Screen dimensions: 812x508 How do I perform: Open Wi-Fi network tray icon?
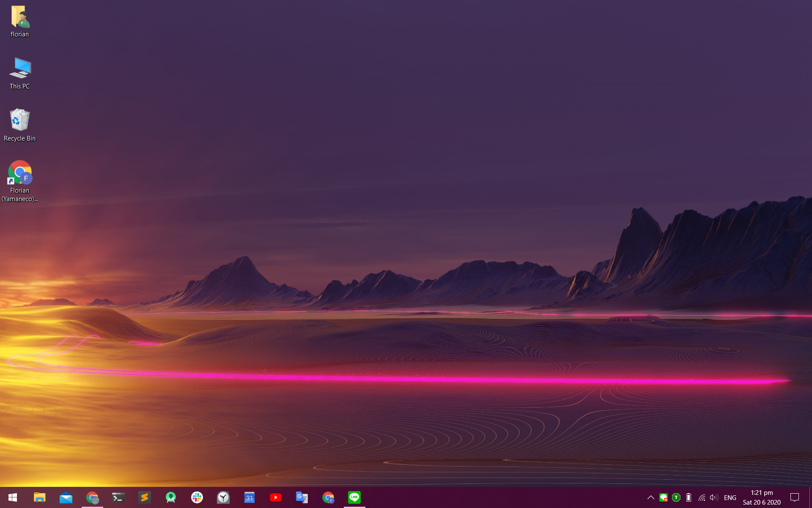702,497
